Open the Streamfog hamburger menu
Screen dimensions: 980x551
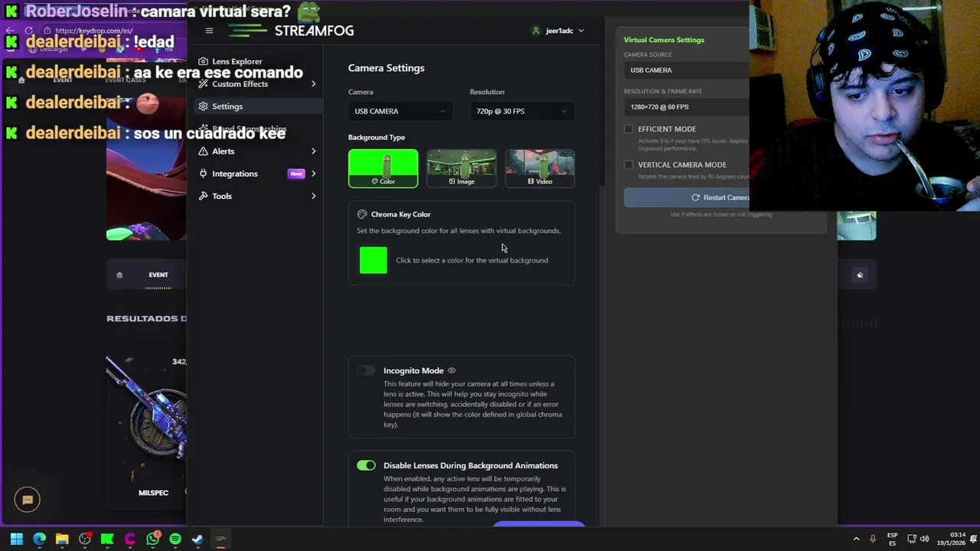tap(209, 31)
